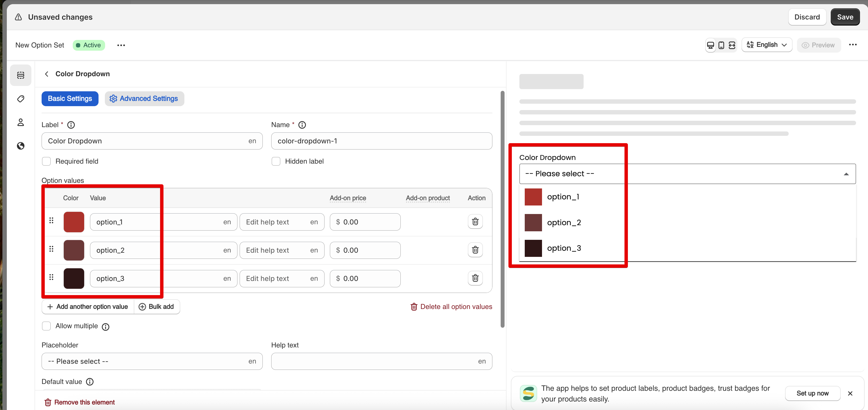This screenshot has height=410, width=868.
Task: Enable the Required field checkbox
Action: [x=46, y=161]
